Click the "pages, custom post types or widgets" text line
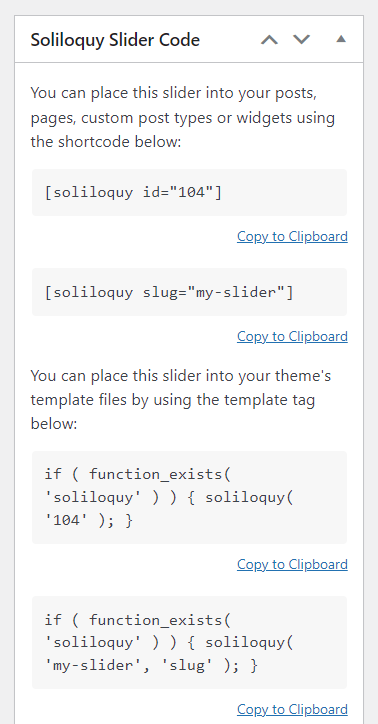 (x=156, y=118)
